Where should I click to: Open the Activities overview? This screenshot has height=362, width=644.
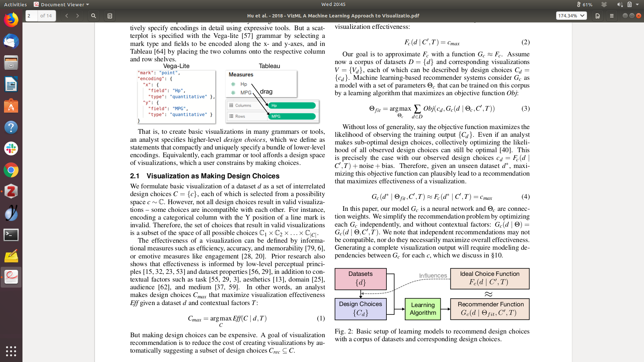point(15,4)
